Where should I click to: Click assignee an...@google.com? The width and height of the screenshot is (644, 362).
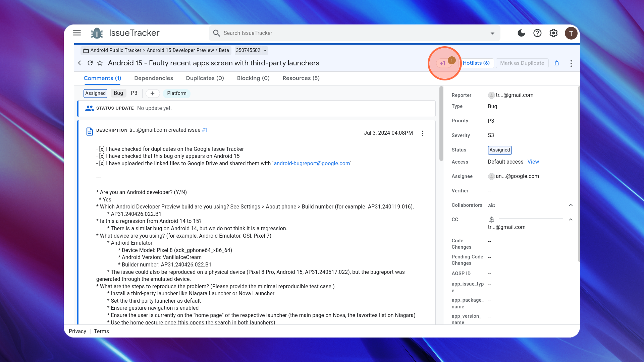pyautogui.click(x=518, y=176)
